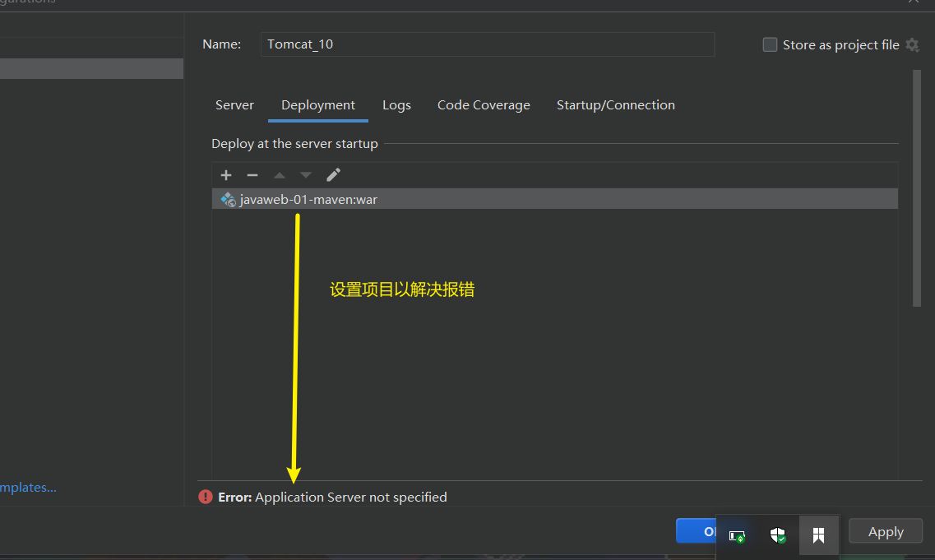The height and width of the screenshot is (560, 935).
Task: Click the bookmark-style tray icon
Action: click(x=819, y=535)
